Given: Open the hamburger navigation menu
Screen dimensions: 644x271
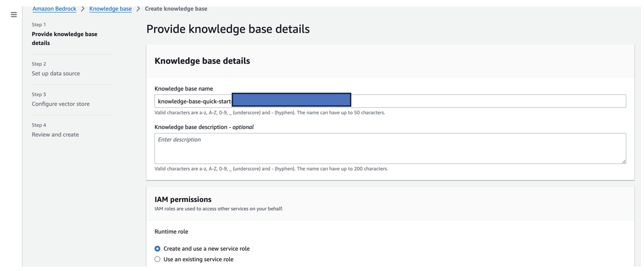Looking at the screenshot, I should (x=14, y=15).
